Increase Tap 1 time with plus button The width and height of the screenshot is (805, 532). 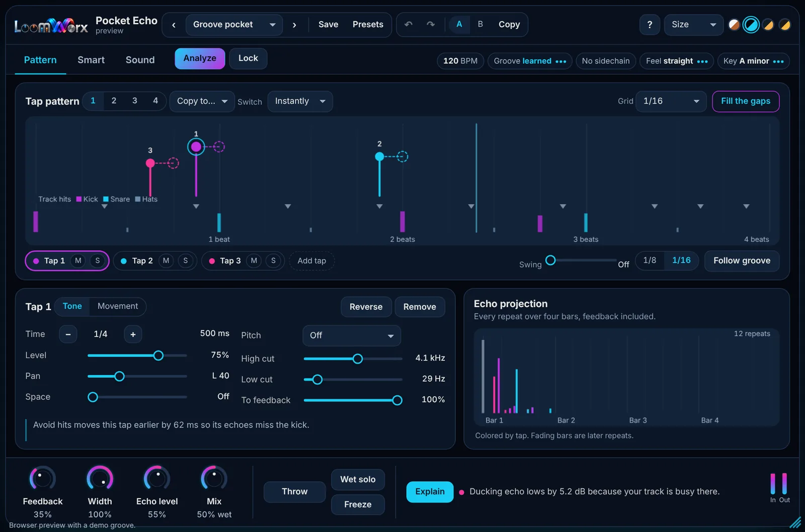click(133, 334)
